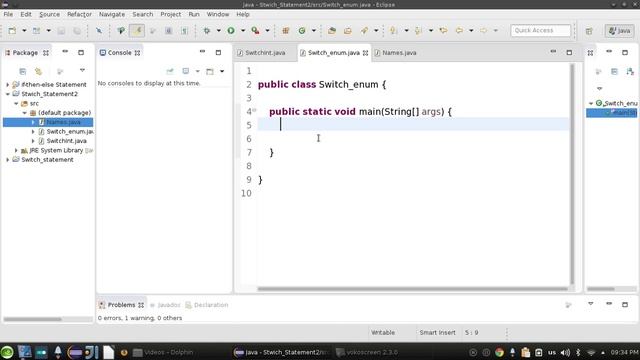Image resolution: width=640 pixels, height=360 pixels.
Task: Open the Project menu
Action: 171,14
